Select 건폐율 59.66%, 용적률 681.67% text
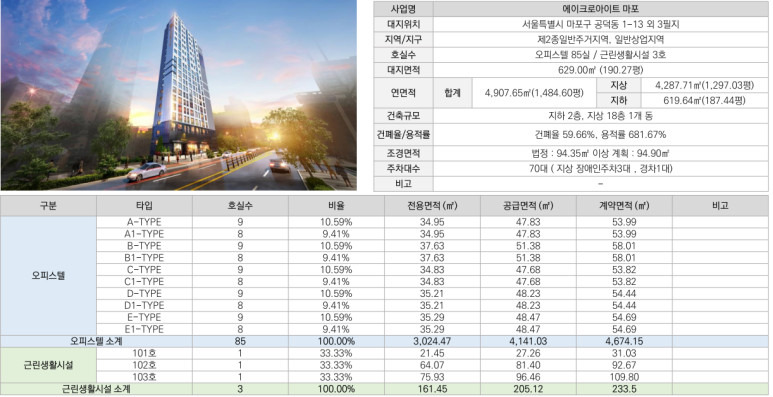Image resolution: width=773 pixels, height=397 pixels. click(x=600, y=134)
